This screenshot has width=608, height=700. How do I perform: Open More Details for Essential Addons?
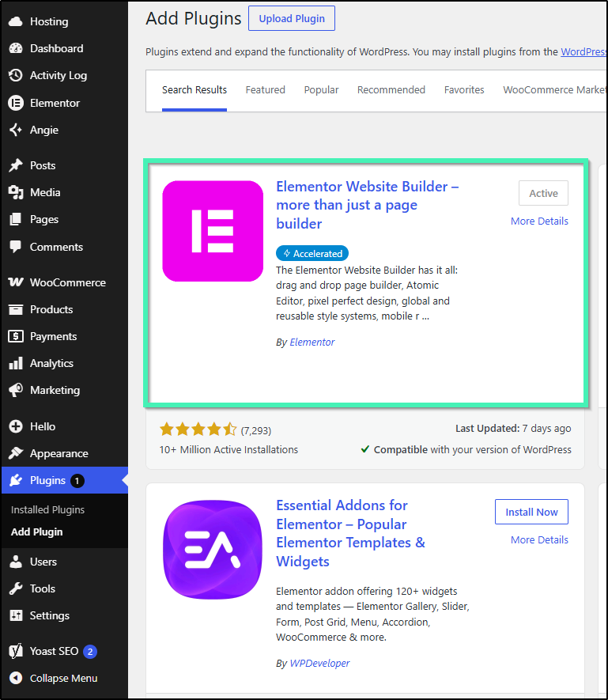pyautogui.click(x=539, y=539)
